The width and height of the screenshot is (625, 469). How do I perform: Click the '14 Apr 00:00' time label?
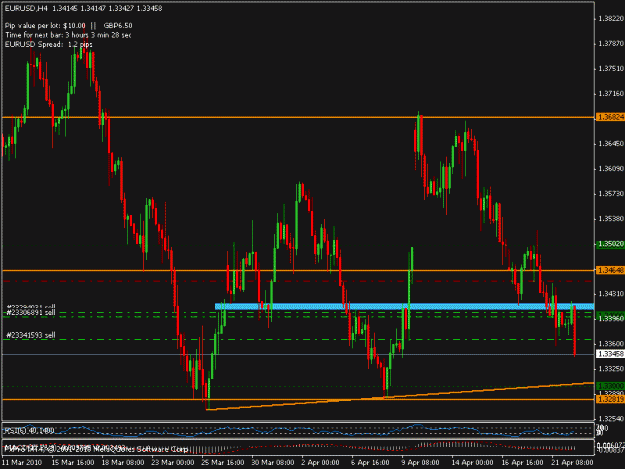click(x=472, y=462)
